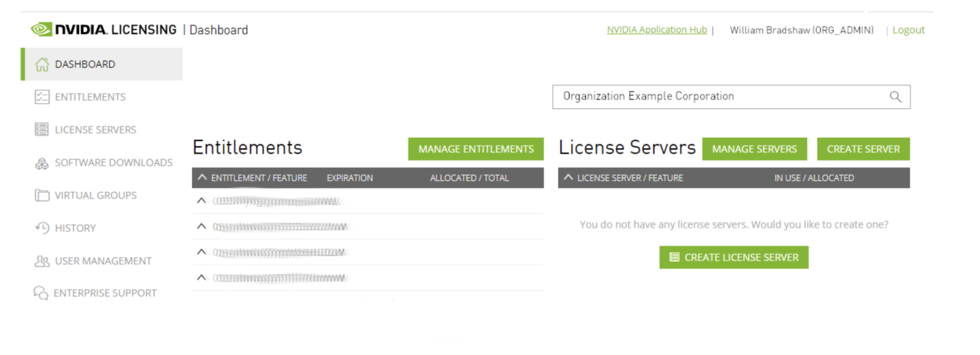Click the Entitlements checklist icon

pos(42,97)
